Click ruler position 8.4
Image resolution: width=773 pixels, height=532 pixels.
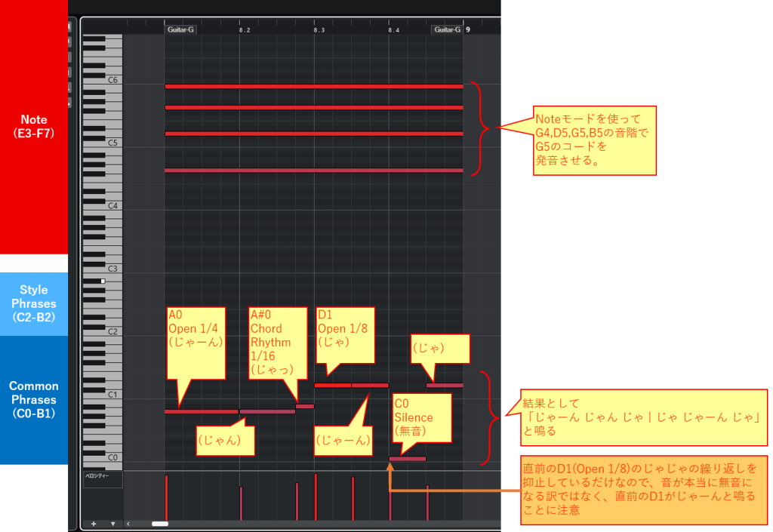click(x=393, y=30)
